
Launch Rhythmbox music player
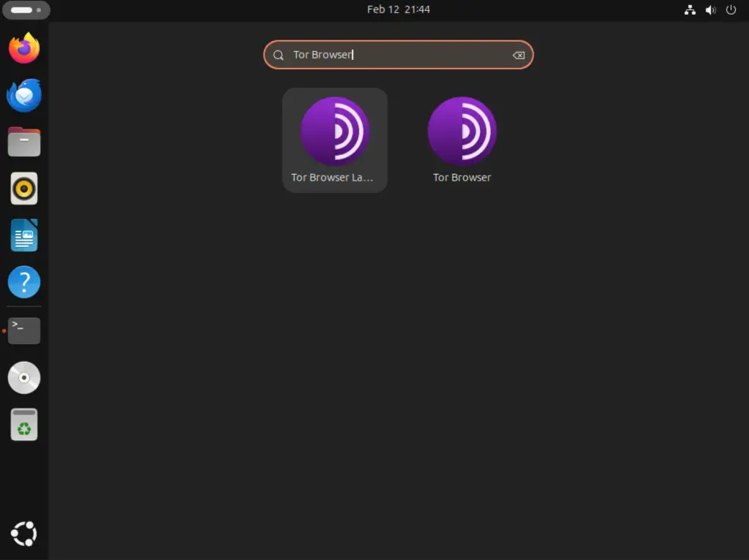24,188
